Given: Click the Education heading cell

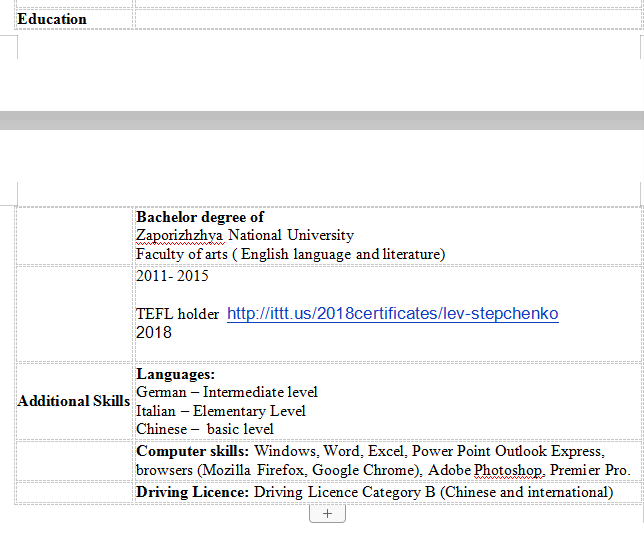Looking at the screenshot, I should tap(52, 19).
